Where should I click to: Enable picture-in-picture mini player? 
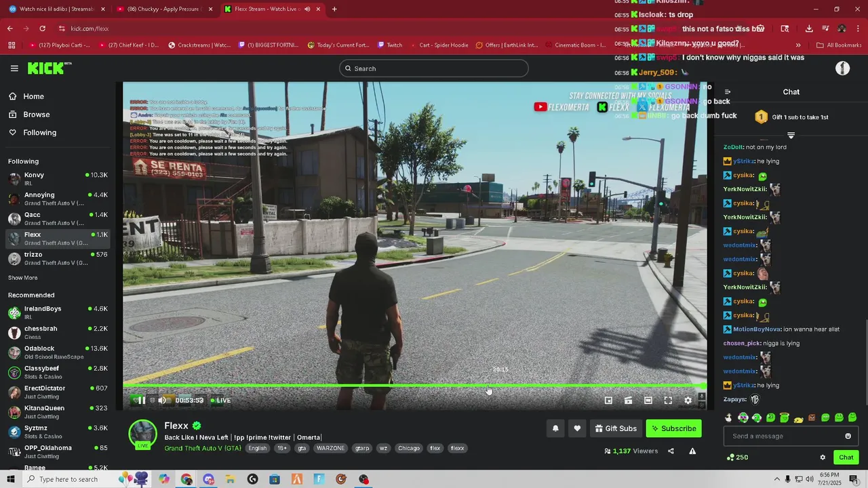tap(608, 401)
